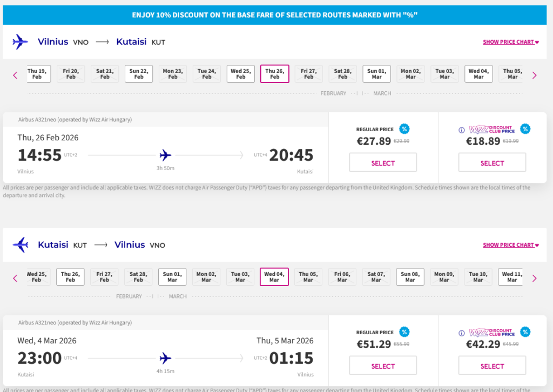Click the info icon beside outbound Wizz Discount Club
The height and width of the screenshot is (392, 553).
click(461, 130)
